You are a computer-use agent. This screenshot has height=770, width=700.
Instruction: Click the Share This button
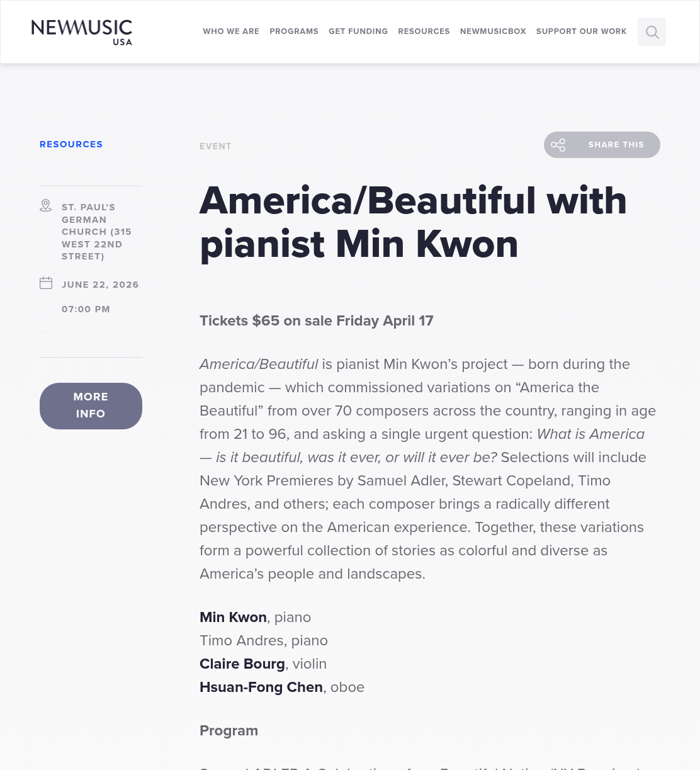(x=602, y=145)
